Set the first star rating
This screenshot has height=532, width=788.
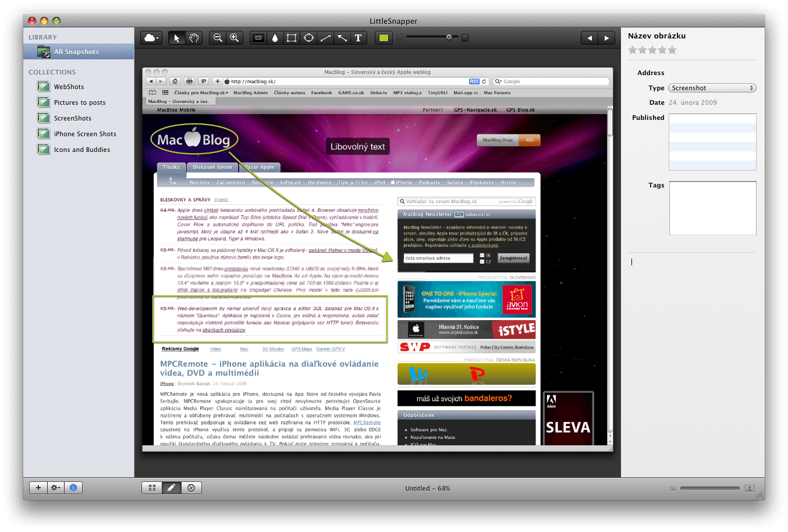[633, 50]
